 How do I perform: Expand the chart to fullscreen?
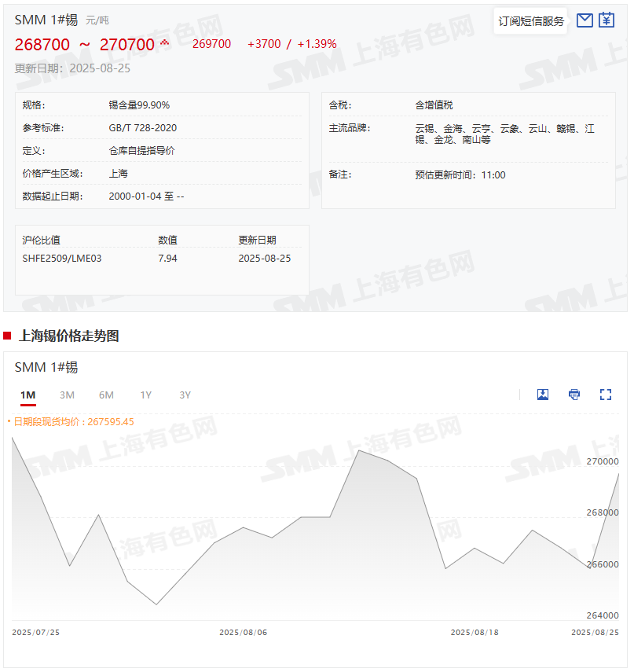[x=606, y=395]
